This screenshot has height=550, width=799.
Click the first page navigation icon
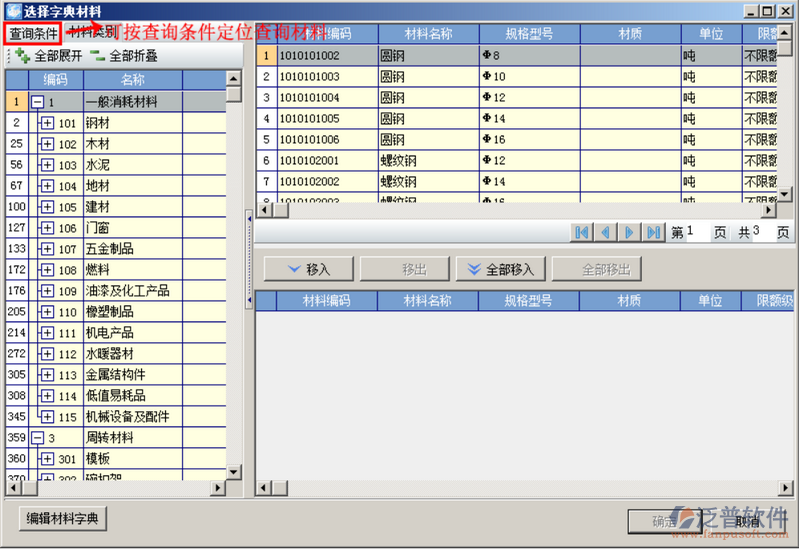[x=581, y=232]
